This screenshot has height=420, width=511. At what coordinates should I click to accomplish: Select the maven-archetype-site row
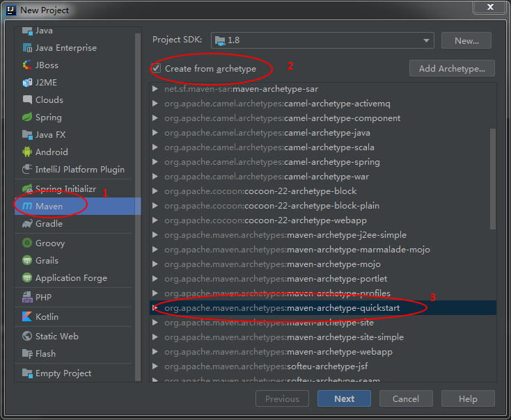coord(323,323)
